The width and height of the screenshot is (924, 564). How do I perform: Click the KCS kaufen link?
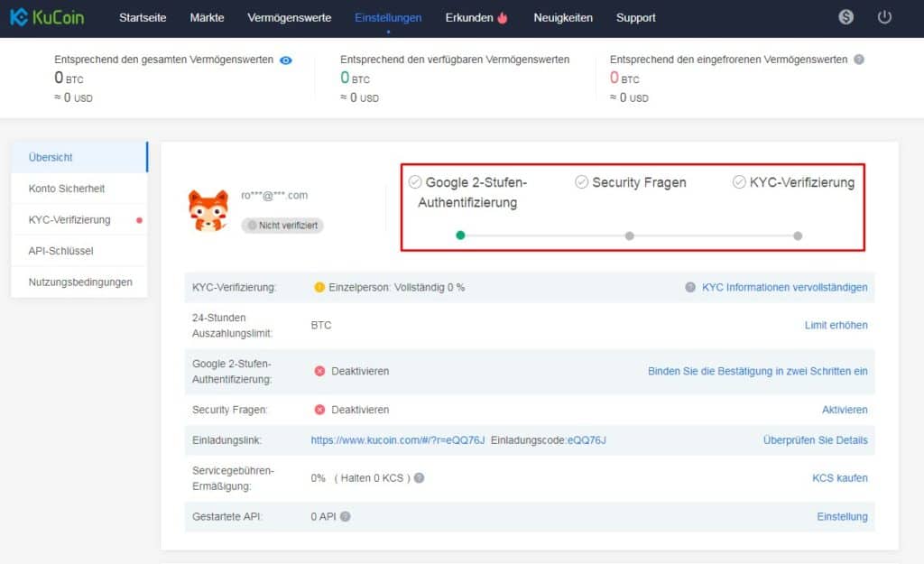pyautogui.click(x=840, y=478)
